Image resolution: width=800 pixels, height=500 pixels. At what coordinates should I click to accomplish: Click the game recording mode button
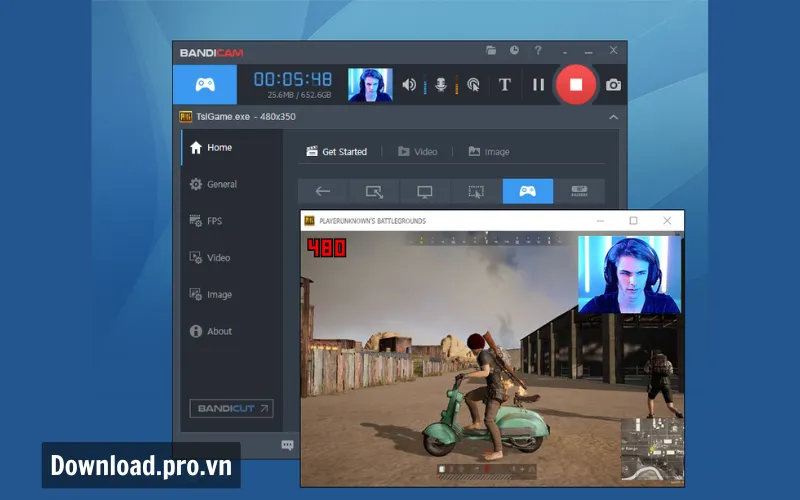tap(205, 85)
